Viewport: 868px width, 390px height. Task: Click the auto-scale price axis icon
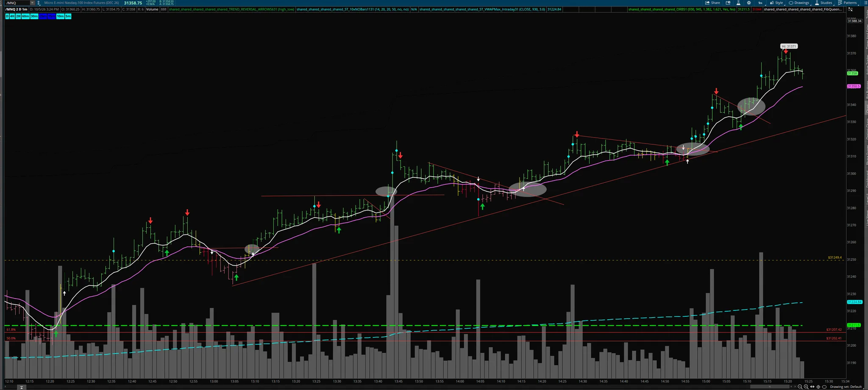pos(850,9)
